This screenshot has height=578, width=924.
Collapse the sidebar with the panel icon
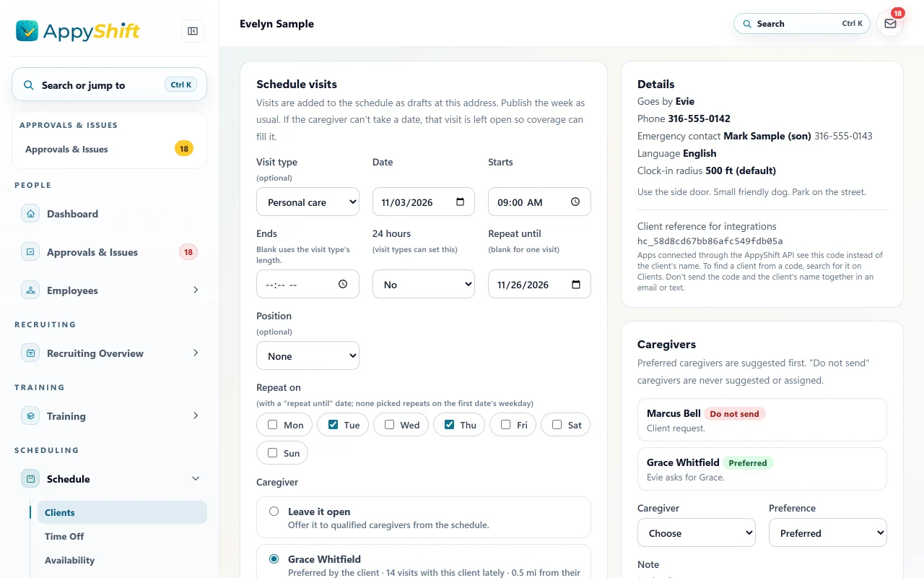tap(193, 31)
